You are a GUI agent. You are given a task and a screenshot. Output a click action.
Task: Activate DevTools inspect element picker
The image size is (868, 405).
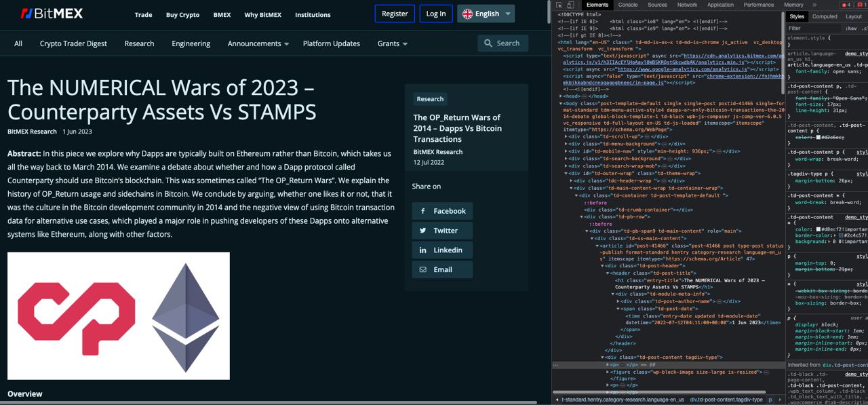pyautogui.click(x=559, y=5)
